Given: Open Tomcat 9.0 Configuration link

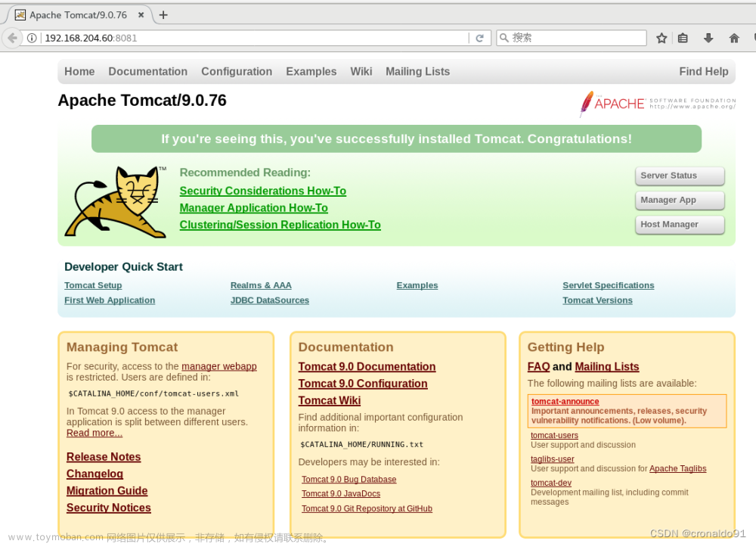Looking at the screenshot, I should (x=363, y=384).
